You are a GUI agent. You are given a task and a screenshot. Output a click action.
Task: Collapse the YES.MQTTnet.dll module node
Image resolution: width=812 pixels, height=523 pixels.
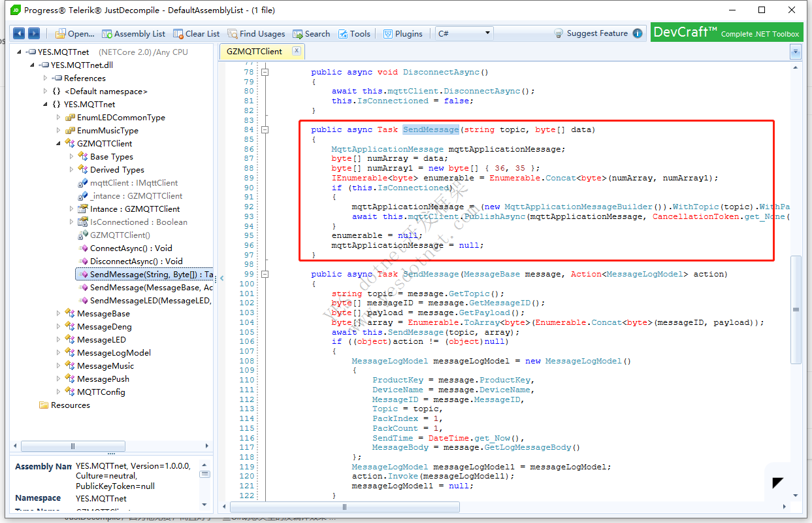click(33, 65)
